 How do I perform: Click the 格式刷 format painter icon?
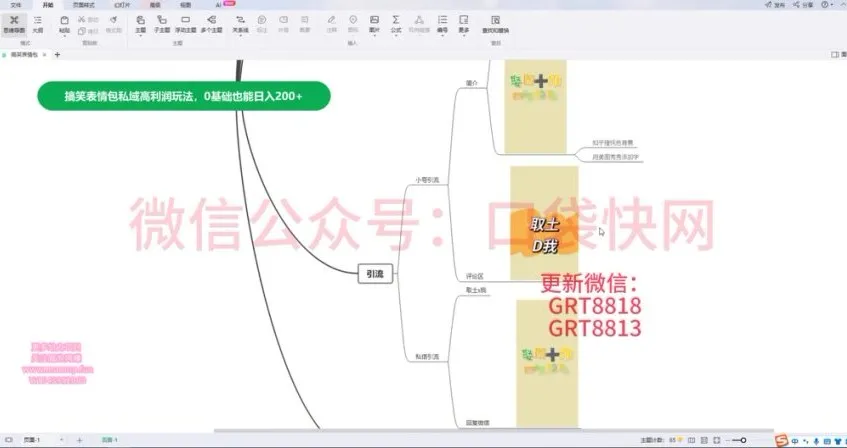[114, 23]
